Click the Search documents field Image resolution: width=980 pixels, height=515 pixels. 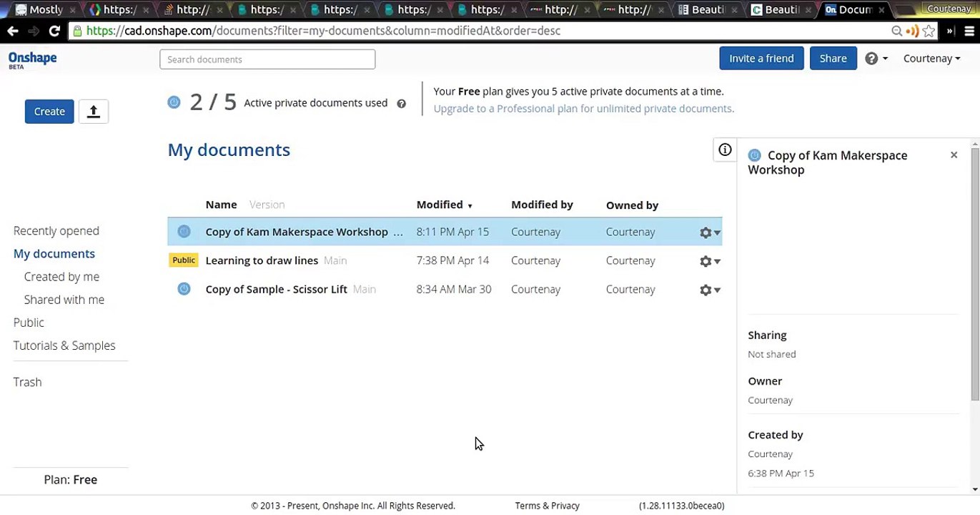coord(267,59)
